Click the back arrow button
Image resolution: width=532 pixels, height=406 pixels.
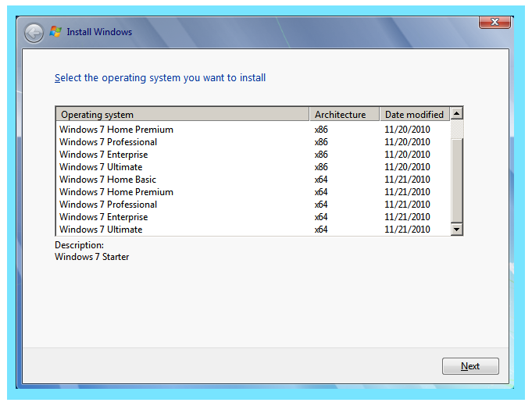(34, 33)
